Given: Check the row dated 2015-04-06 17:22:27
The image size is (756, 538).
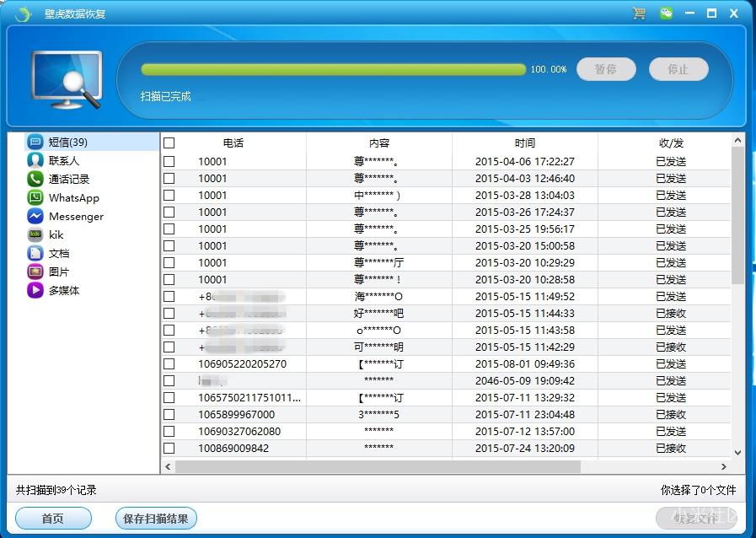Looking at the screenshot, I should pos(169,161).
